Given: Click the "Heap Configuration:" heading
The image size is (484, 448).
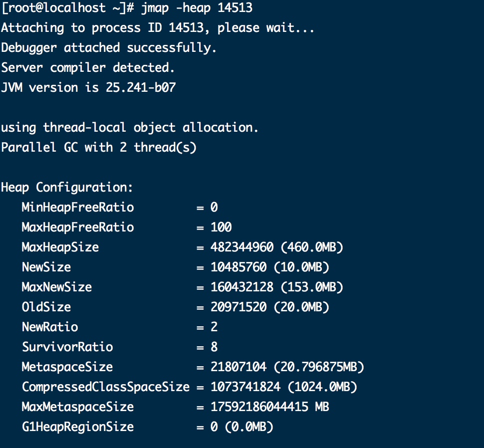Looking at the screenshot, I should (67, 188).
